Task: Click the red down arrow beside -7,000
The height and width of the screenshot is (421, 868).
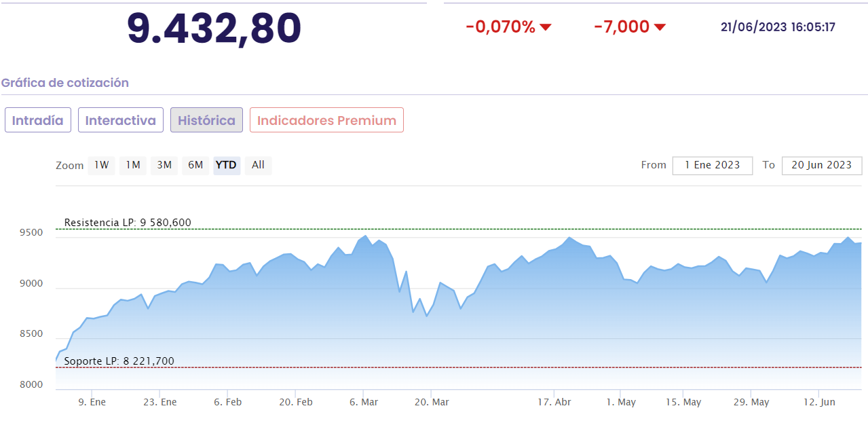Action: (x=660, y=27)
